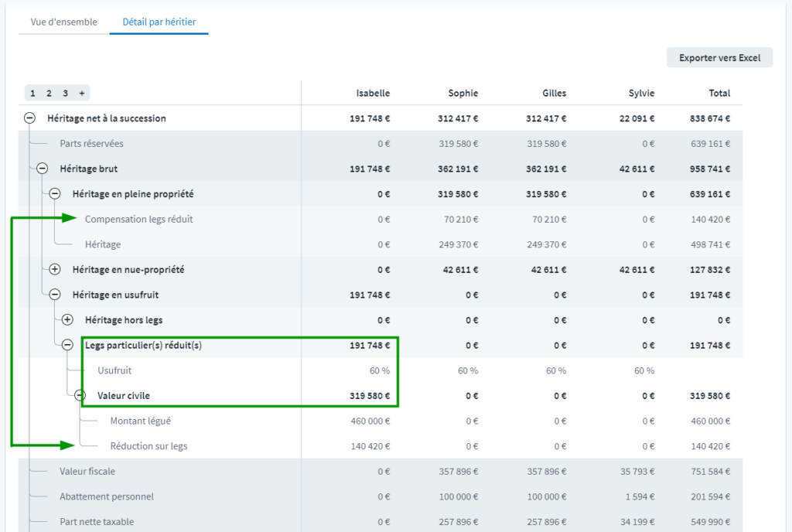Expand the Héritage hors legs row

pos(67,320)
